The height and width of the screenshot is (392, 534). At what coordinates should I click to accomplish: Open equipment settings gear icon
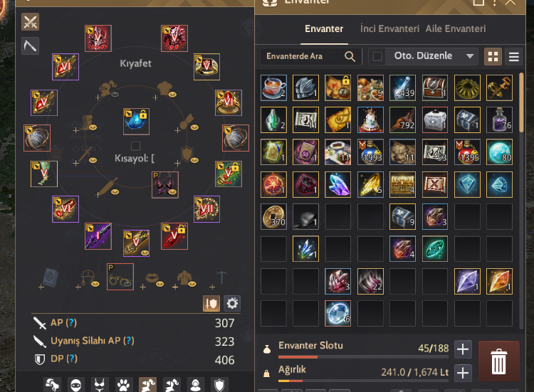click(x=232, y=303)
